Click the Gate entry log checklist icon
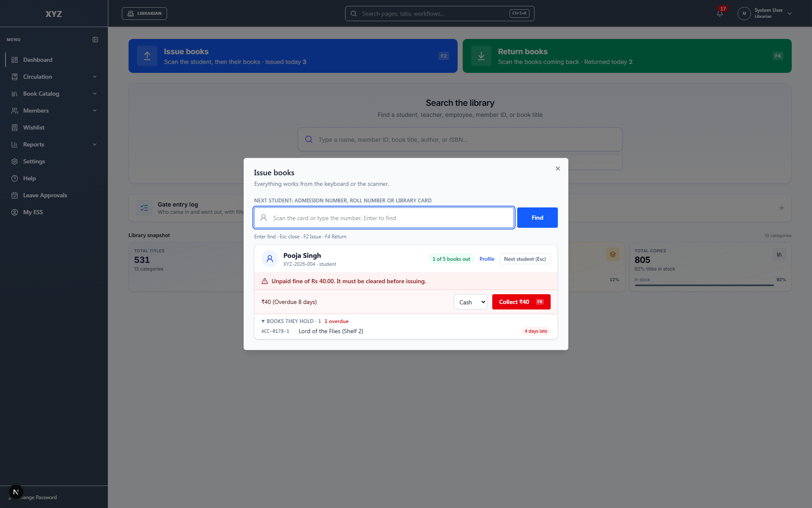The image size is (812, 508). coord(144,208)
